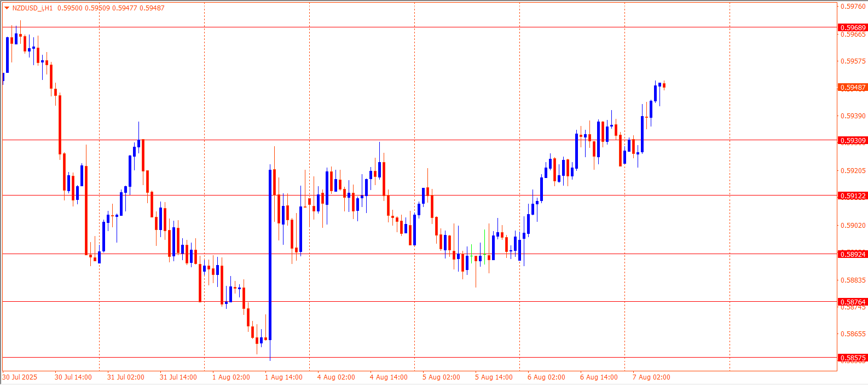The image size is (868, 385).
Task: Click the current price tag 0.59487
Action: click(x=853, y=88)
